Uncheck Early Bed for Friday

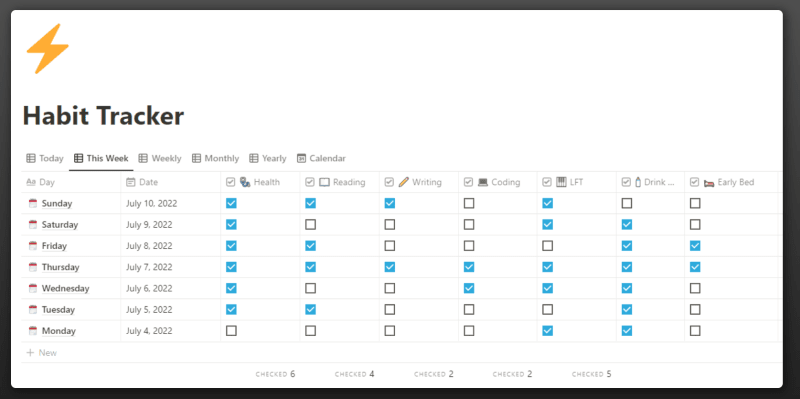pos(695,246)
